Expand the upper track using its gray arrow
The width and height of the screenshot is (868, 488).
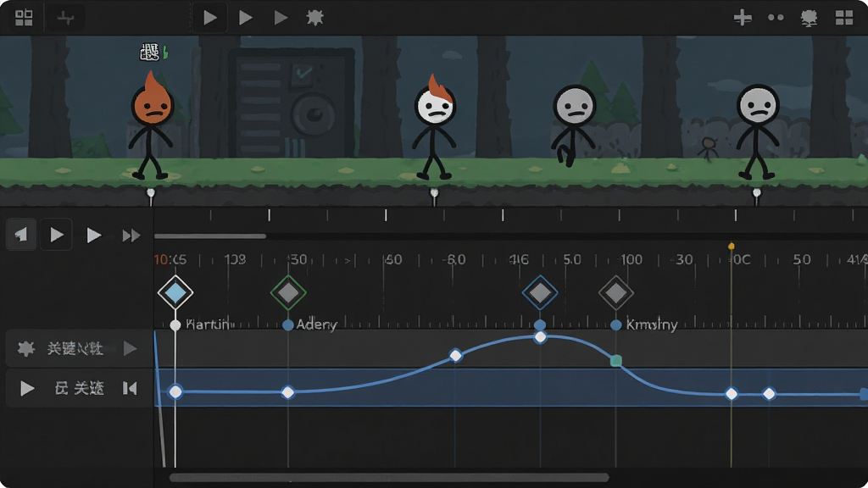[130, 348]
